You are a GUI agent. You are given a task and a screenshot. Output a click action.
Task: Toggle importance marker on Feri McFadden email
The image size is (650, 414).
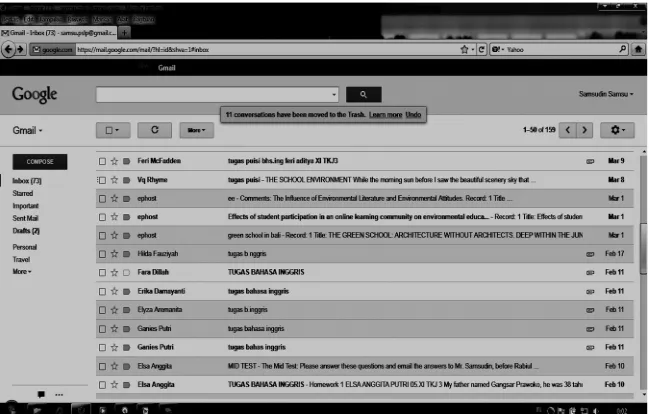tap(126, 161)
